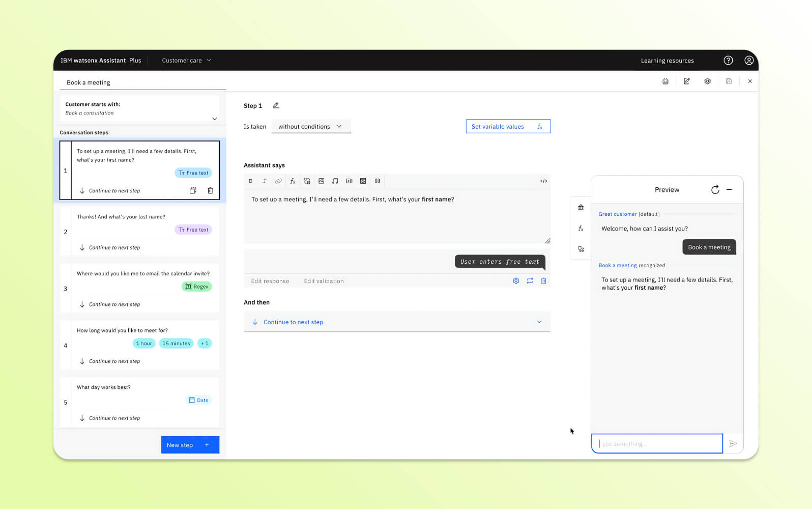812x509 pixels.
Task: Click the calendar-style icon in action header
Action: (665, 81)
